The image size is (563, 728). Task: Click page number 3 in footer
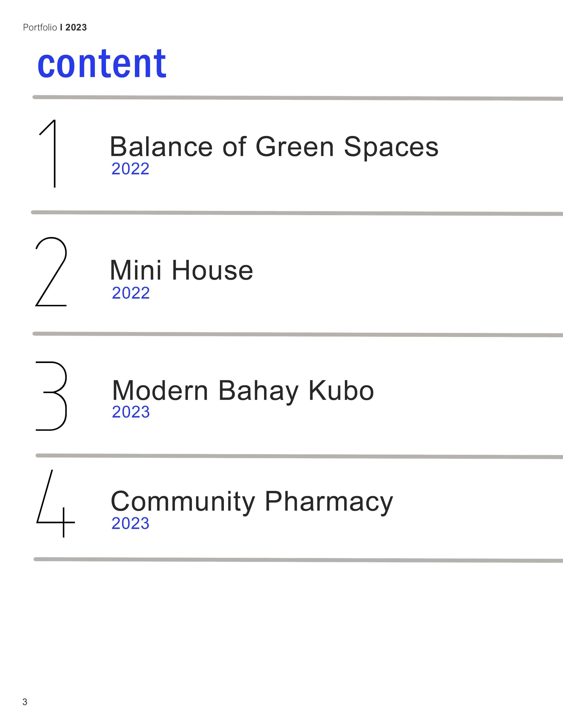pos(25,702)
